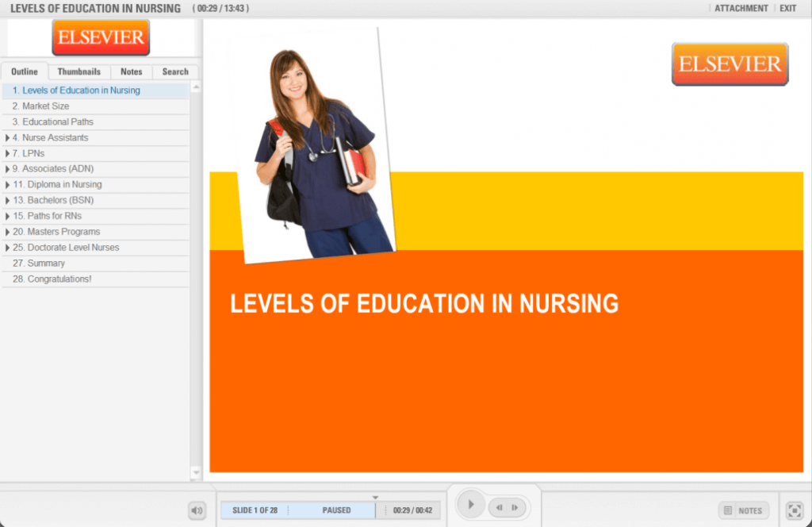Expand the Masters Programs section
This screenshot has width=812, height=527.
7,232
